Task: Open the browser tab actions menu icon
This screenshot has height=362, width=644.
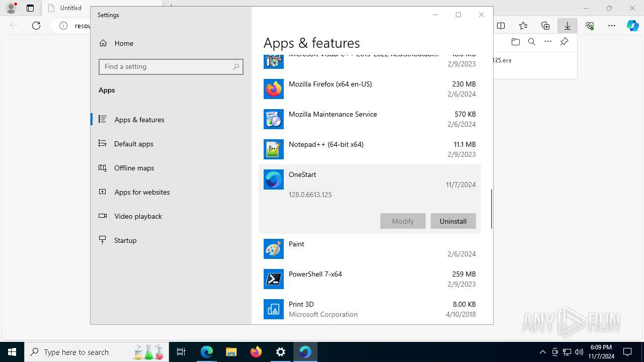Action: [x=30, y=8]
